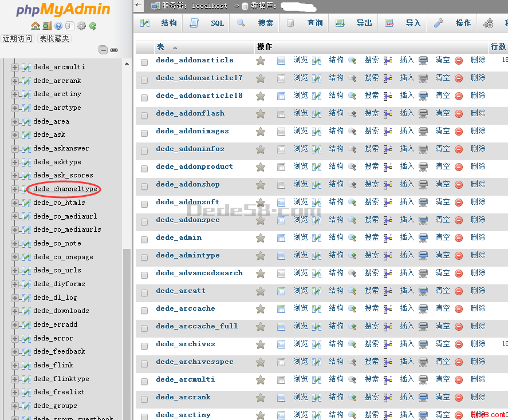Click red delete icon for dede_addonshop row

pos(459,185)
